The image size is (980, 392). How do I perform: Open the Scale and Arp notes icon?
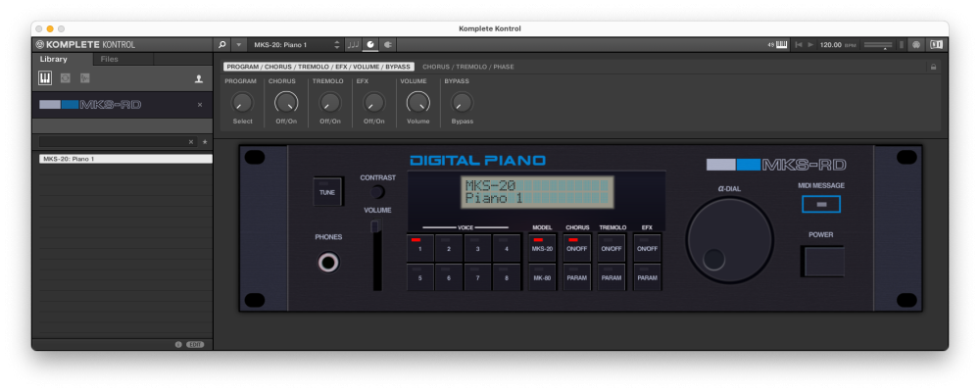(354, 45)
